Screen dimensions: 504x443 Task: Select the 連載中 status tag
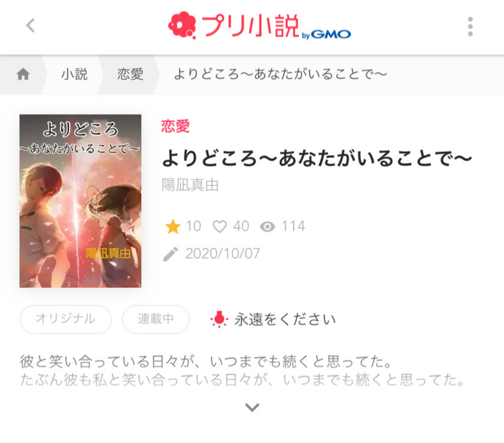(156, 319)
